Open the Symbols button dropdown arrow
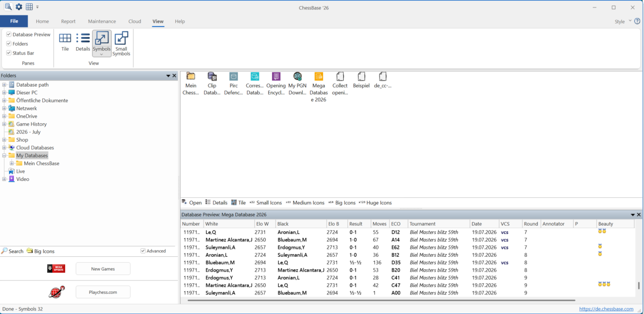Image resolution: width=644 pixels, height=314 pixels. (x=101, y=54)
